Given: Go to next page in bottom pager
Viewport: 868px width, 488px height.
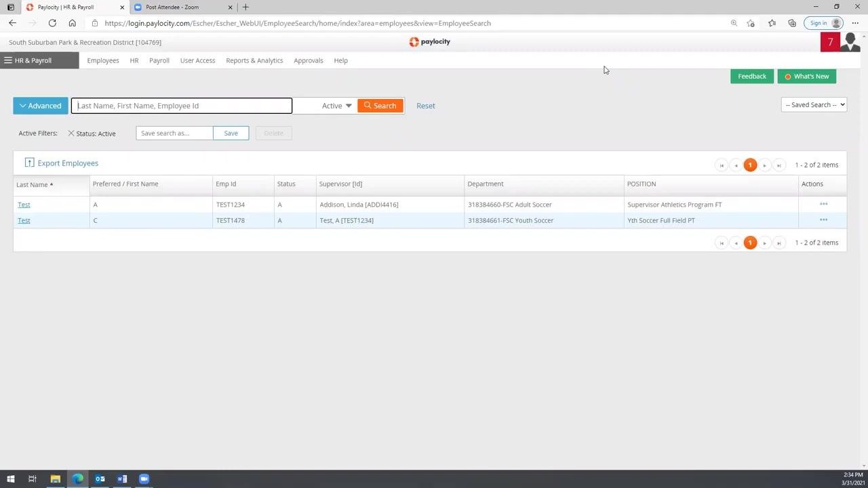Looking at the screenshot, I should pyautogui.click(x=764, y=243).
